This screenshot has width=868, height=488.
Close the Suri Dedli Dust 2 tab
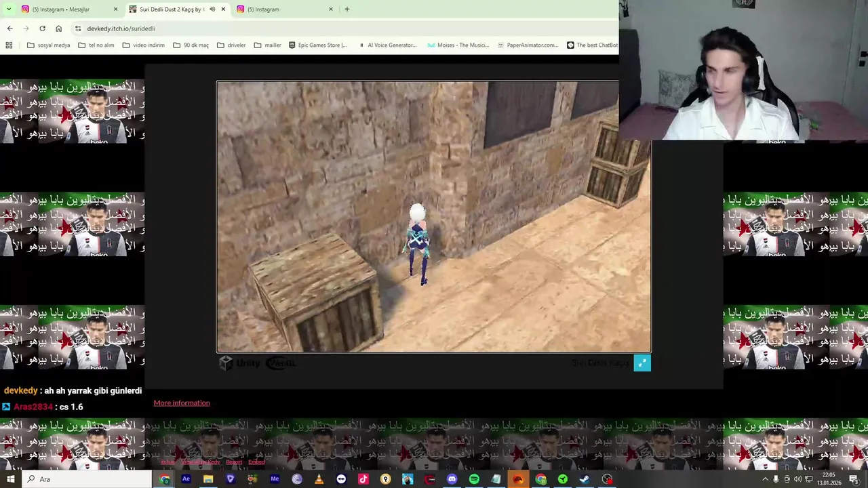[223, 9]
